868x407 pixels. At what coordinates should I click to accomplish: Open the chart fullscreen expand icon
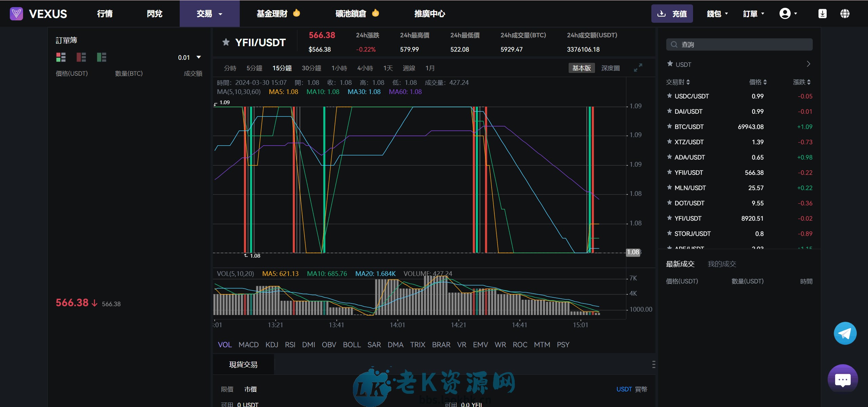coord(638,68)
